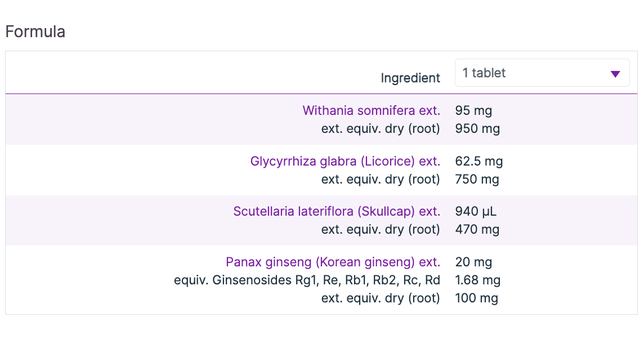Click the 950 mg dry root equivalent
Viewport: 644px width, 348px height.
477,128
